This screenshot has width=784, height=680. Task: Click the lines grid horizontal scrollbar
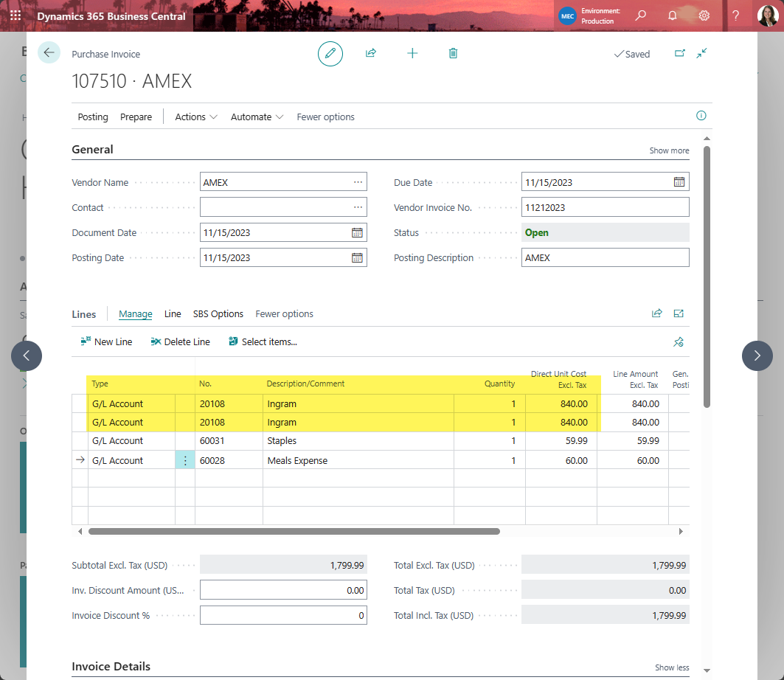pyautogui.click(x=294, y=532)
